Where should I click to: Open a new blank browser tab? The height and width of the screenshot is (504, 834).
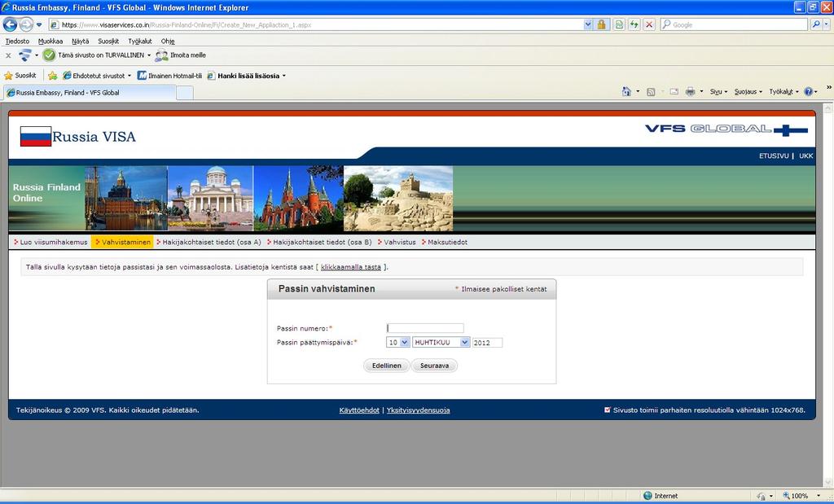[185, 93]
